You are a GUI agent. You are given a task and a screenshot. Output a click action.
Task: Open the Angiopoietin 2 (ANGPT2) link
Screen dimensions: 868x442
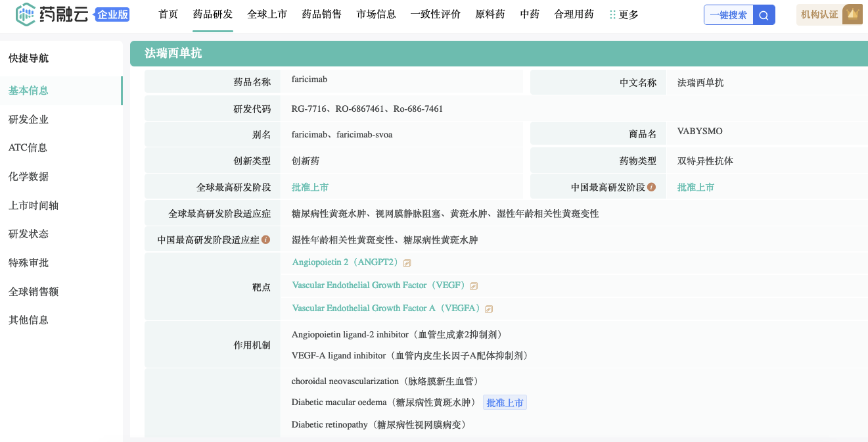[x=346, y=262]
